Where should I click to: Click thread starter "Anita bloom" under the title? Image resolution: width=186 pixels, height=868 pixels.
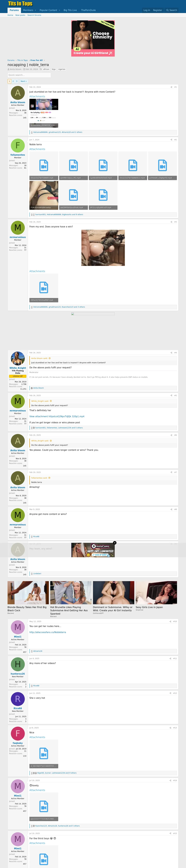pos(15,69)
